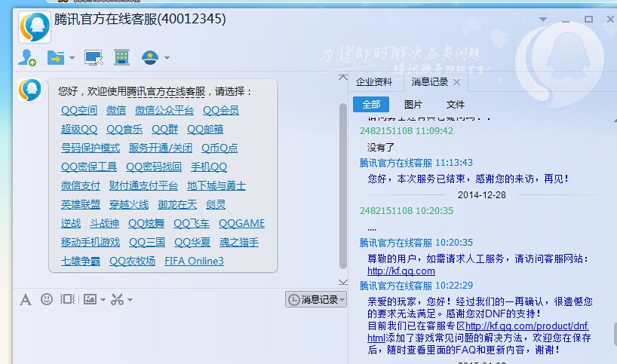This screenshot has width=617, height=364.
Task: Click chat scrollbar up arrow
Action: [x=343, y=77]
